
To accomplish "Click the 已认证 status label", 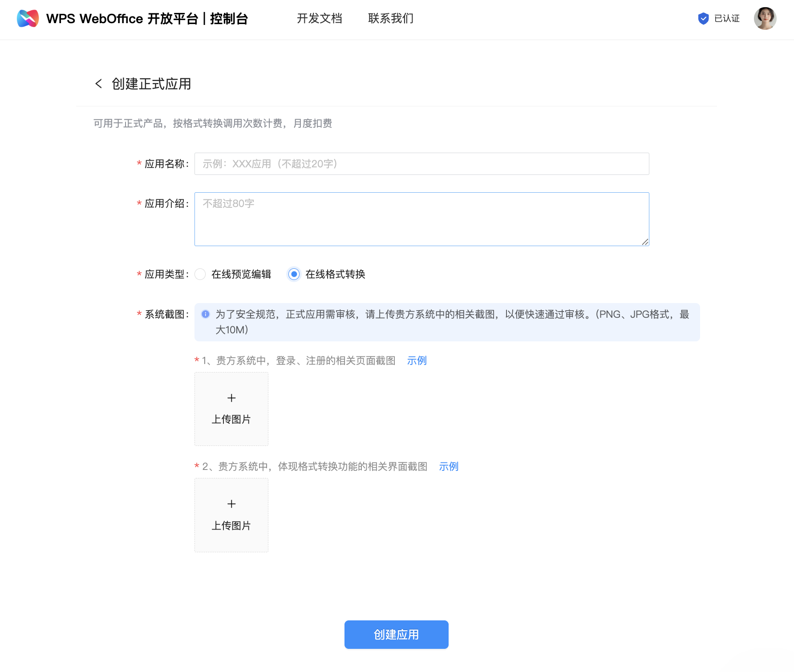I will 727,19.
